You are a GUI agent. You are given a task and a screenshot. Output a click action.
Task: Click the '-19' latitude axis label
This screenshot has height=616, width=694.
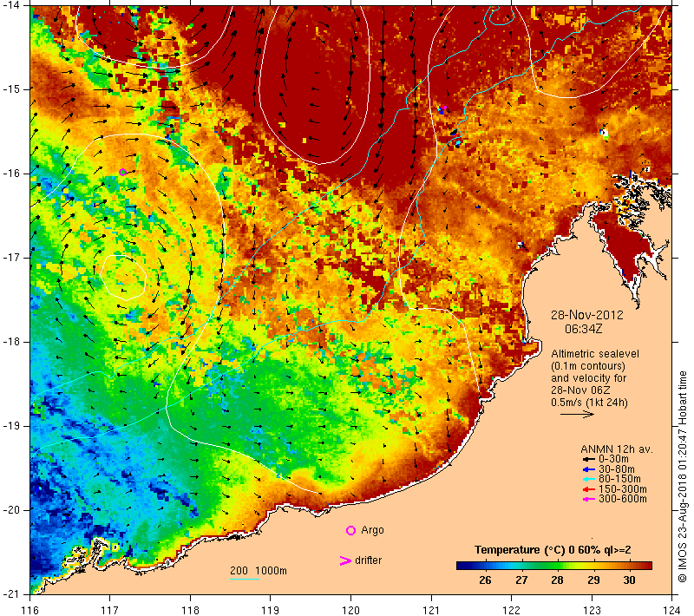pos(11,426)
